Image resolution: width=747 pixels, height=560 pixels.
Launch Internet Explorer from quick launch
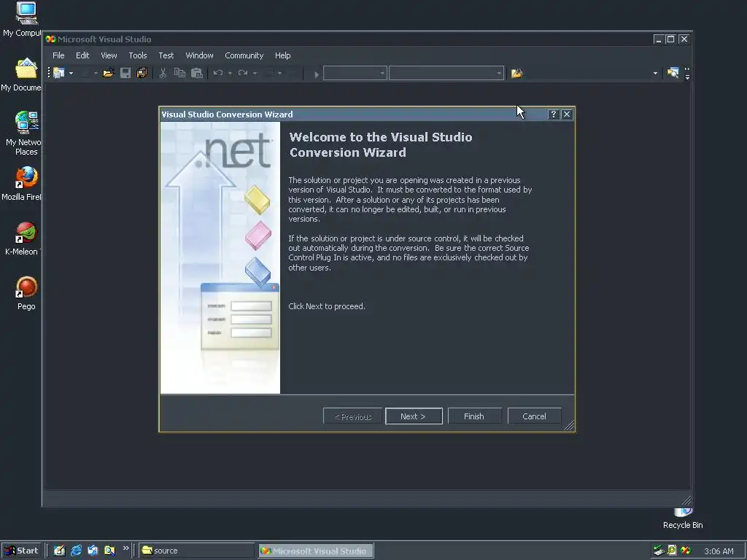[76, 551]
